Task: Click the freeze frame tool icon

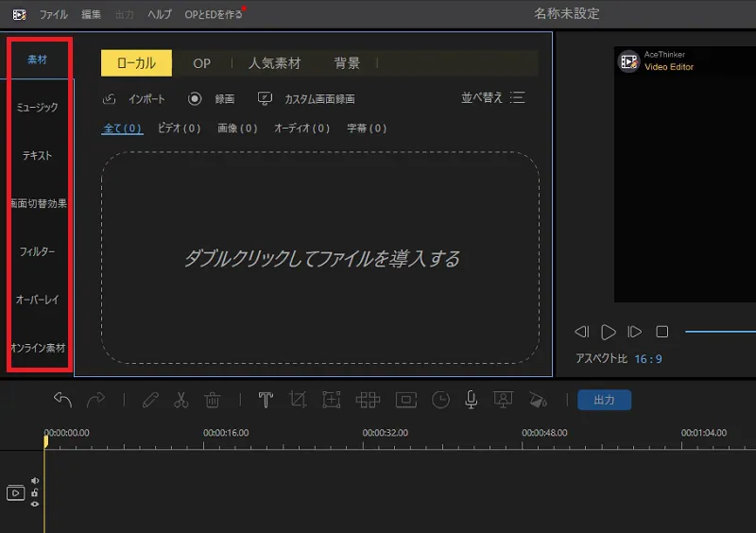Action: point(406,400)
